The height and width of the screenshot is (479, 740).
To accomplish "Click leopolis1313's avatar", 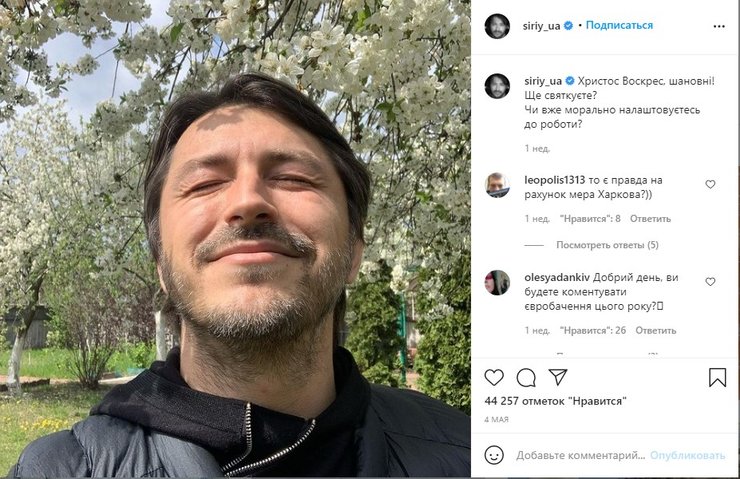I will (497, 185).
